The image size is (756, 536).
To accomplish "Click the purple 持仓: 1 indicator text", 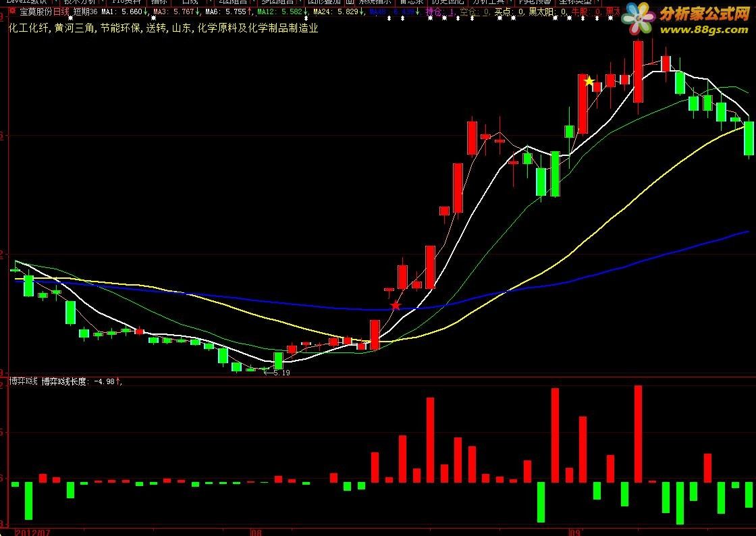I will (x=439, y=11).
